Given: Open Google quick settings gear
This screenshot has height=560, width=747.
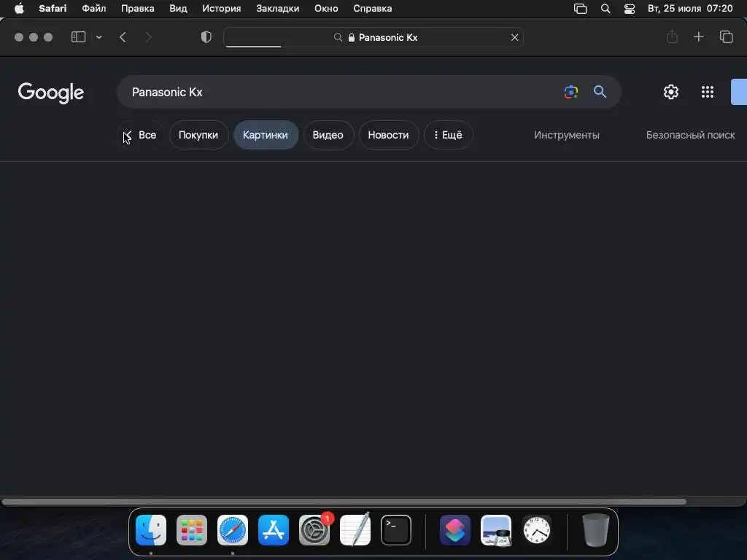Looking at the screenshot, I should pyautogui.click(x=671, y=92).
